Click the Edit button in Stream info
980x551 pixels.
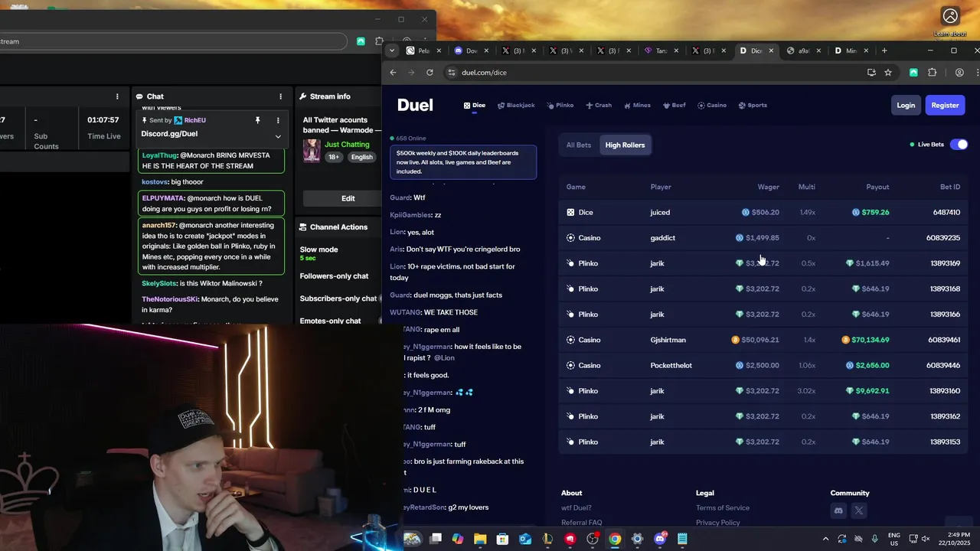click(348, 198)
